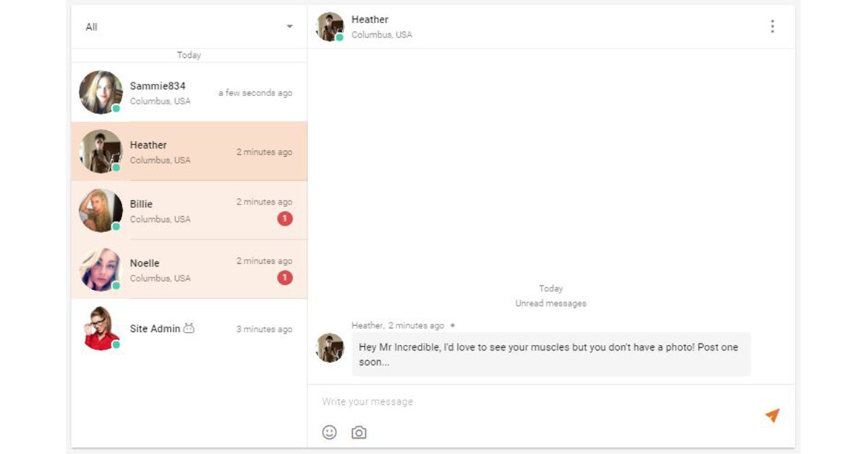Click Noelle's red unread message badge

(x=285, y=277)
